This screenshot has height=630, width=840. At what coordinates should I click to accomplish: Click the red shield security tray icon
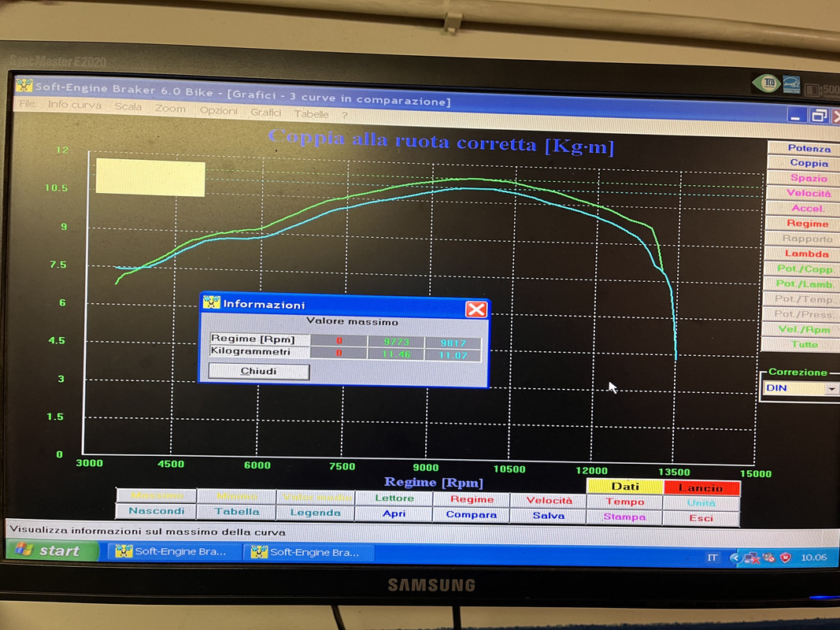[786, 558]
